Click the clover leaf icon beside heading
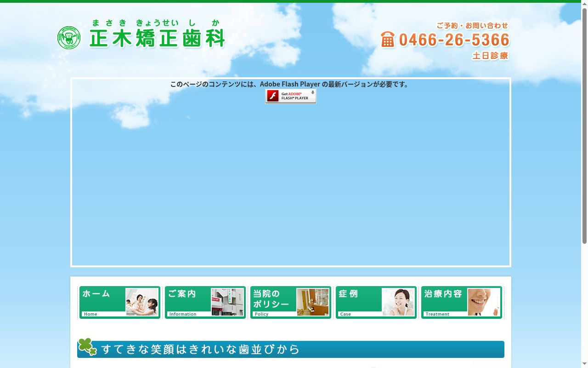Viewport: 588px width, 368px height. [x=87, y=347]
